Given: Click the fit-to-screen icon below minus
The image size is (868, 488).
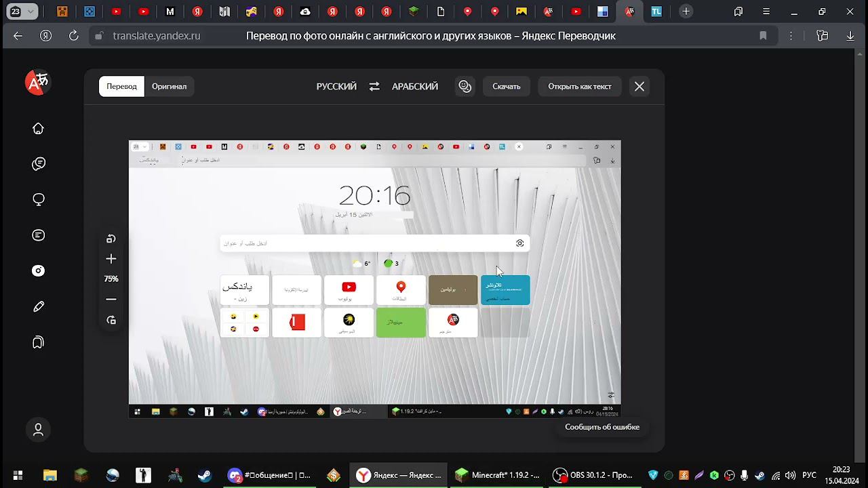Looking at the screenshot, I should click(x=111, y=320).
